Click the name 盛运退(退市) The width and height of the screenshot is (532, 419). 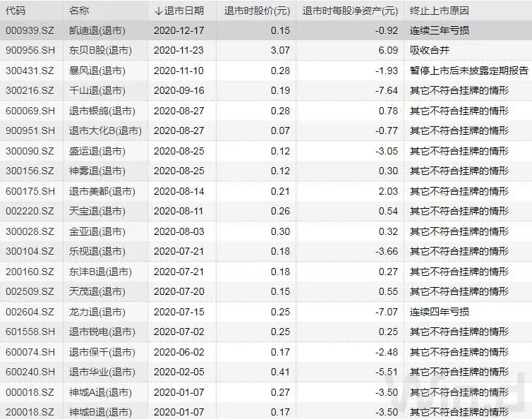coord(97,151)
